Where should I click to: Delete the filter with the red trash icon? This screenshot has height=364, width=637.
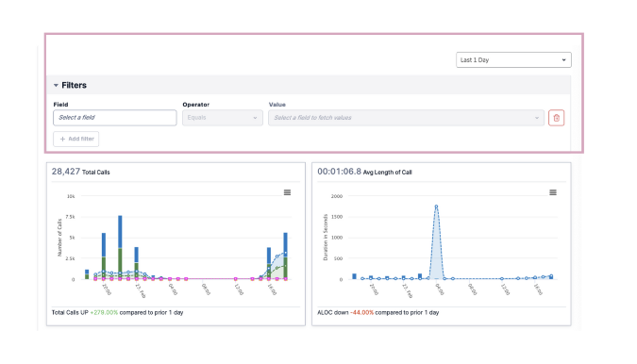click(x=556, y=118)
